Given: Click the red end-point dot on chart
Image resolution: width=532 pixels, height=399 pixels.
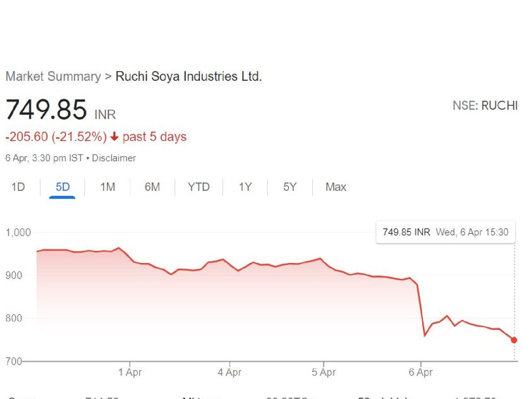Looking at the screenshot, I should pos(514,340).
